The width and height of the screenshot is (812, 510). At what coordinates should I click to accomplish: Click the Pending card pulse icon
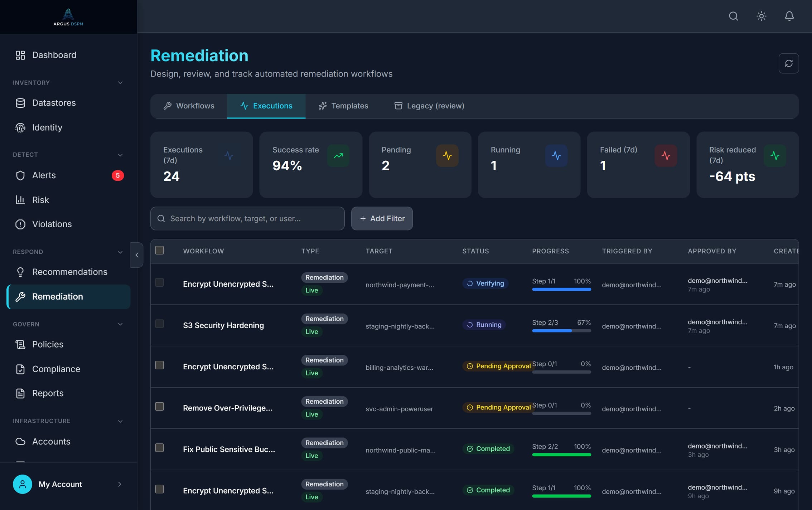point(447,156)
